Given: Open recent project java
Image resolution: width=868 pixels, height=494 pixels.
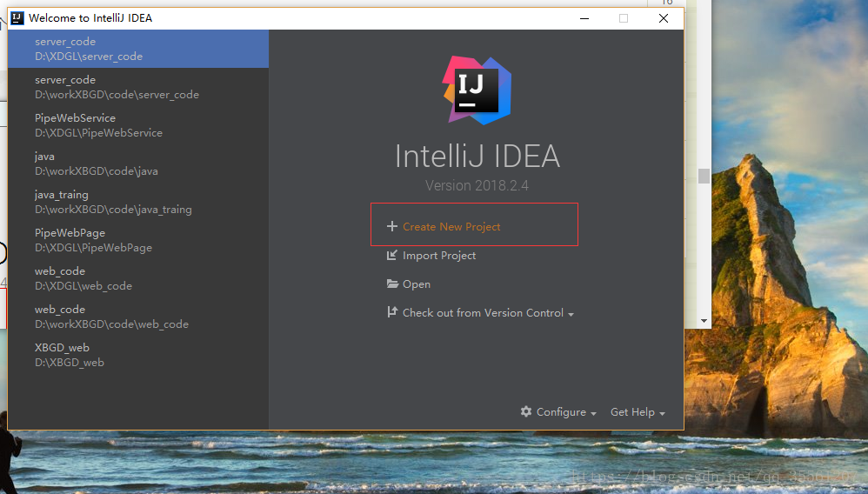Looking at the screenshot, I should point(138,164).
